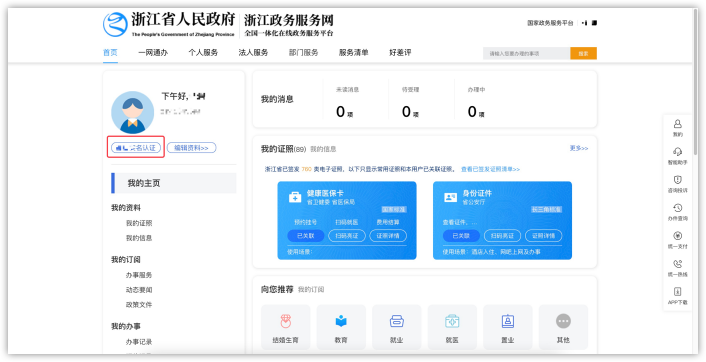Screen dimensions: 706x362
Task: Open the 办件查询 history icon
Action: [x=677, y=208]
